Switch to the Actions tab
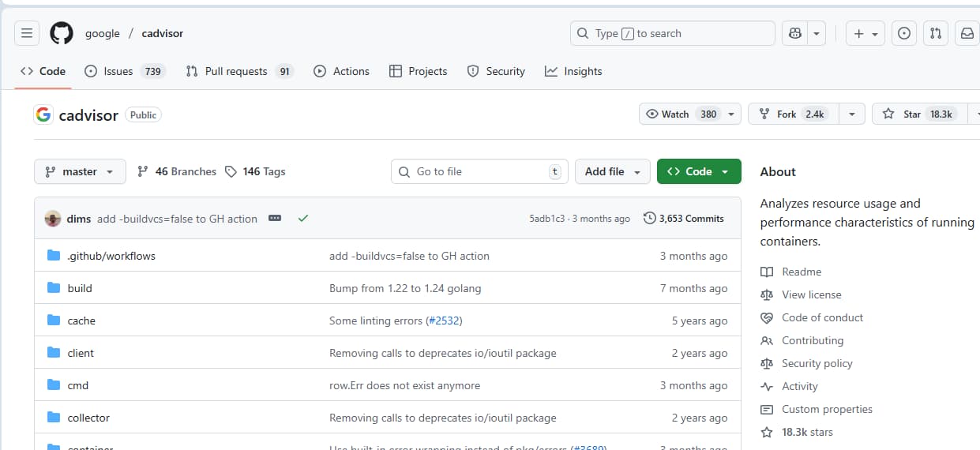Image resolution: width=980 pixels, height=450 pixels. 341,71
